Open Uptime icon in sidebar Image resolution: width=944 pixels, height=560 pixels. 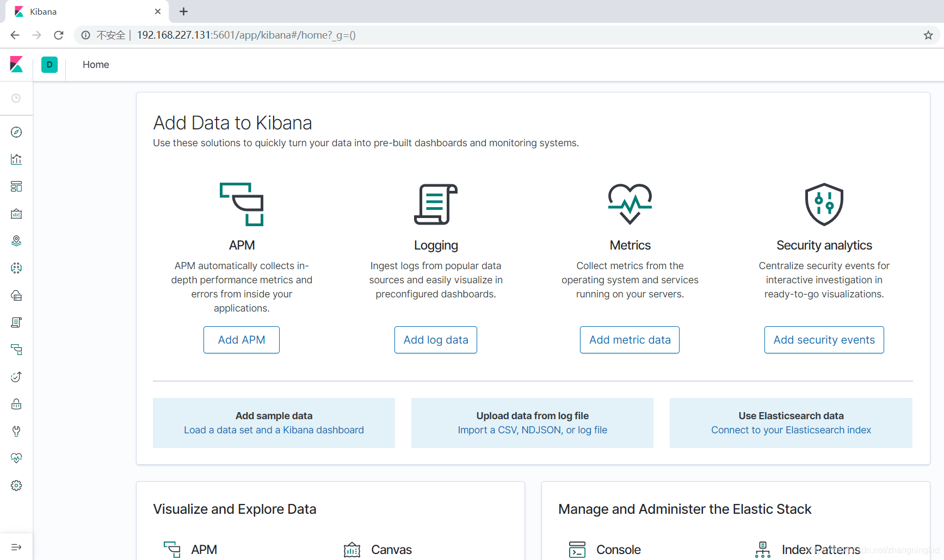click(x=16, y=377)
